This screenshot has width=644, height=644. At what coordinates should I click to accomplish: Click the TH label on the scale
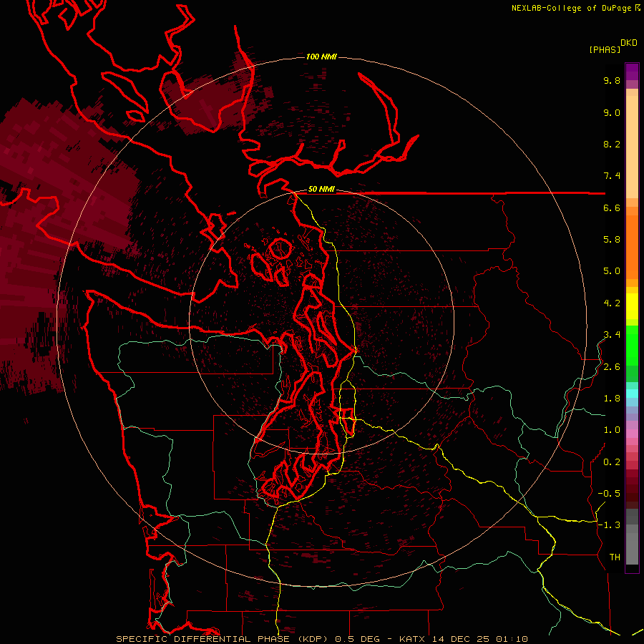click(615, 557)
